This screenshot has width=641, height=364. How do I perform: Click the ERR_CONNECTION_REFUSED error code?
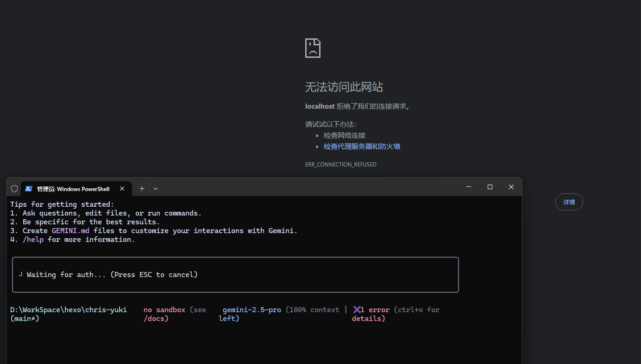tap(341, 164)
